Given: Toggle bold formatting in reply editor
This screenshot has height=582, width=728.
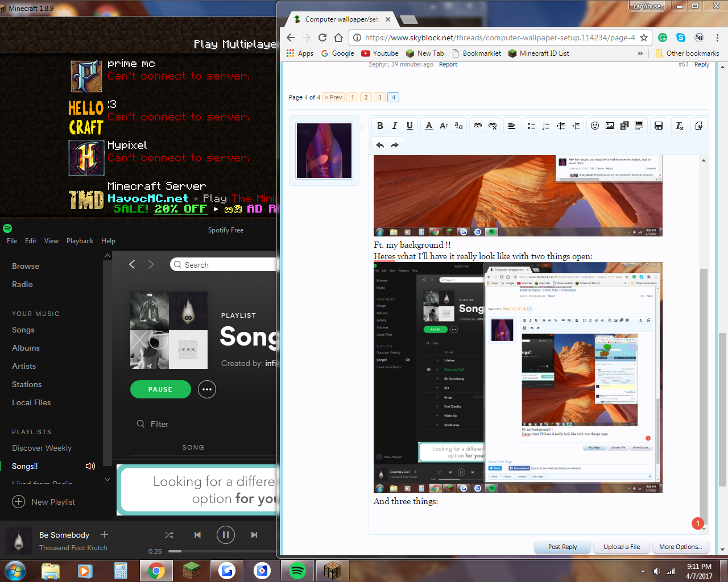Looking at the screenshot, I should (380, 126).
